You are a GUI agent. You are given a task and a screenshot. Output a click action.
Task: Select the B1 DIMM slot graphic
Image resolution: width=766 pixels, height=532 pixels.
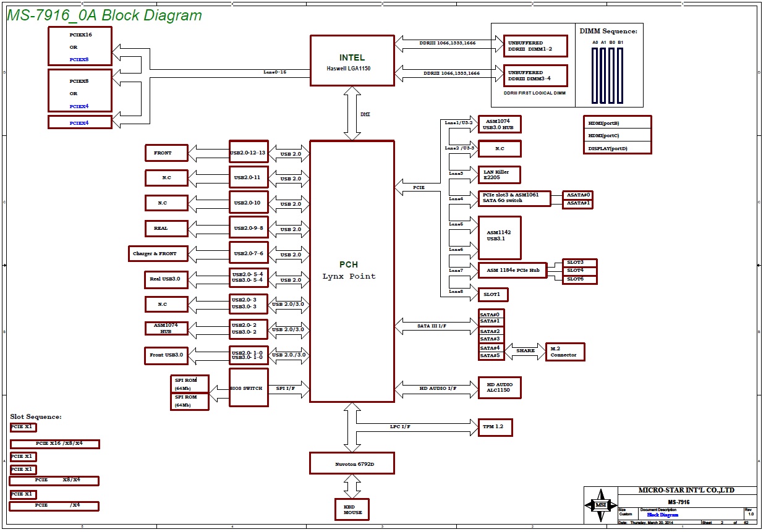621,75
